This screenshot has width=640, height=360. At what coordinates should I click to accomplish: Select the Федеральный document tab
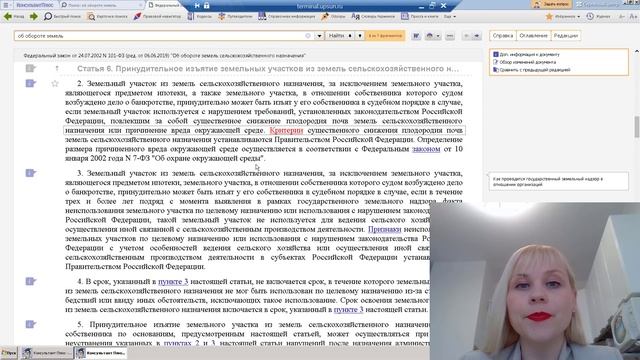164,5
